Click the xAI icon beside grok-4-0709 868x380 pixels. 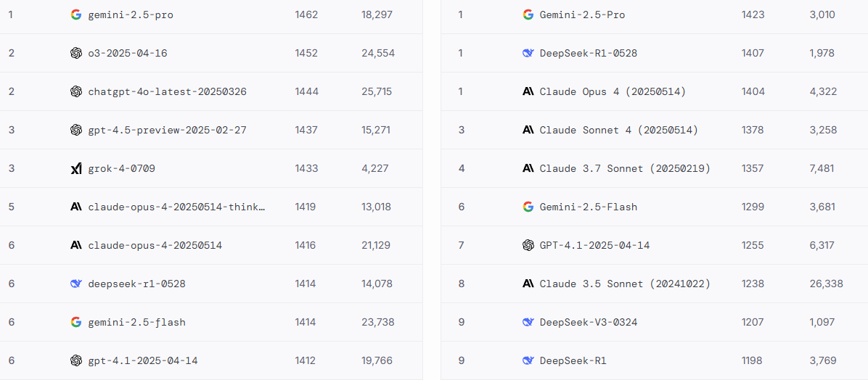(76, 169)
